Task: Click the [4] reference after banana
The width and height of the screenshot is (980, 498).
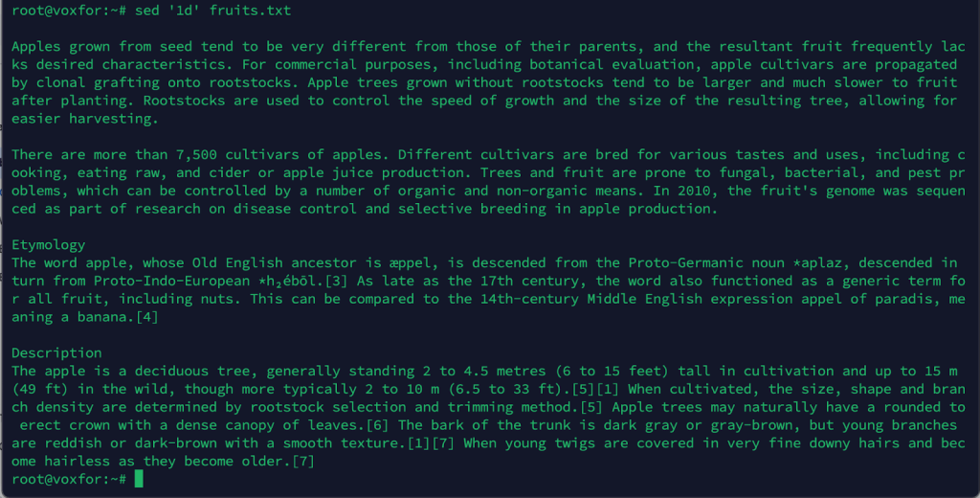Action: [x=146, y=317]
